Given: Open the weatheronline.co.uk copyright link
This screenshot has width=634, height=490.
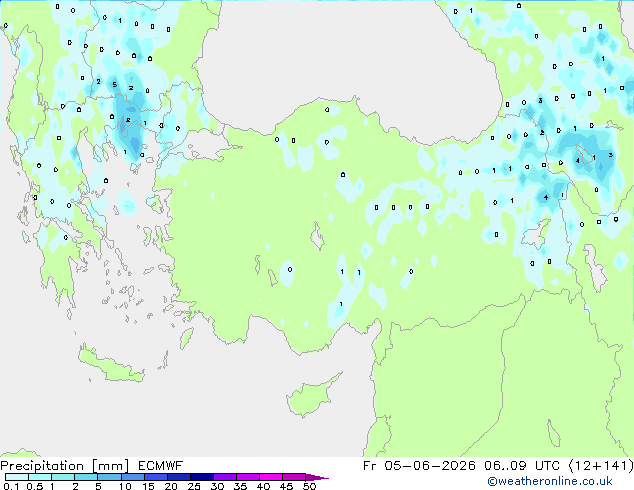Looking at the screenshot, I should point(550,481).
